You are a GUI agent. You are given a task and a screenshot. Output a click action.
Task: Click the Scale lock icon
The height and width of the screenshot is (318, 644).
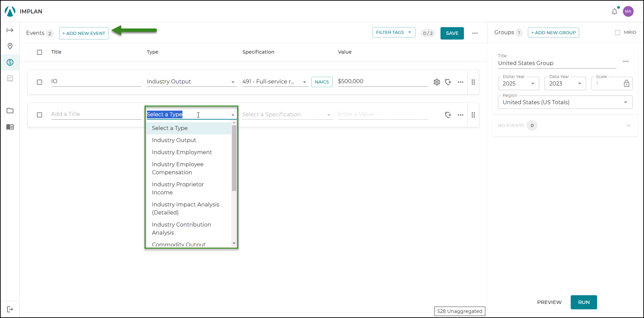[x=627, y=83]
